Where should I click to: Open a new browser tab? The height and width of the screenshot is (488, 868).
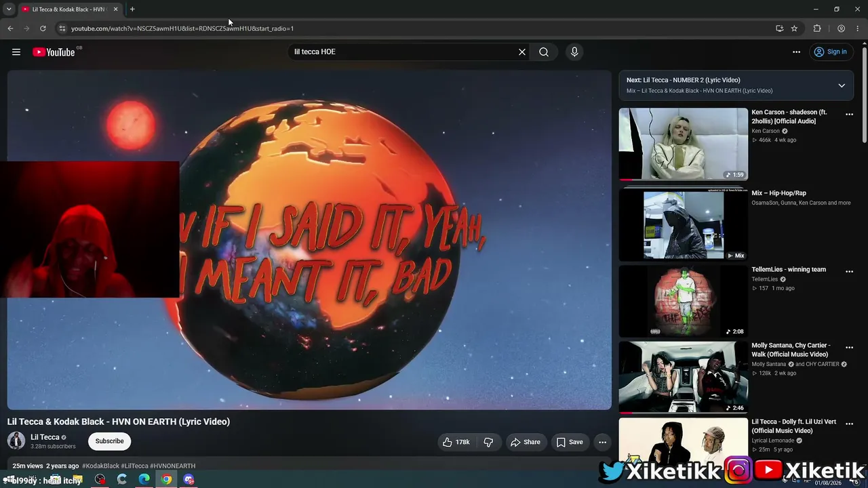click(x=132, y=9)
